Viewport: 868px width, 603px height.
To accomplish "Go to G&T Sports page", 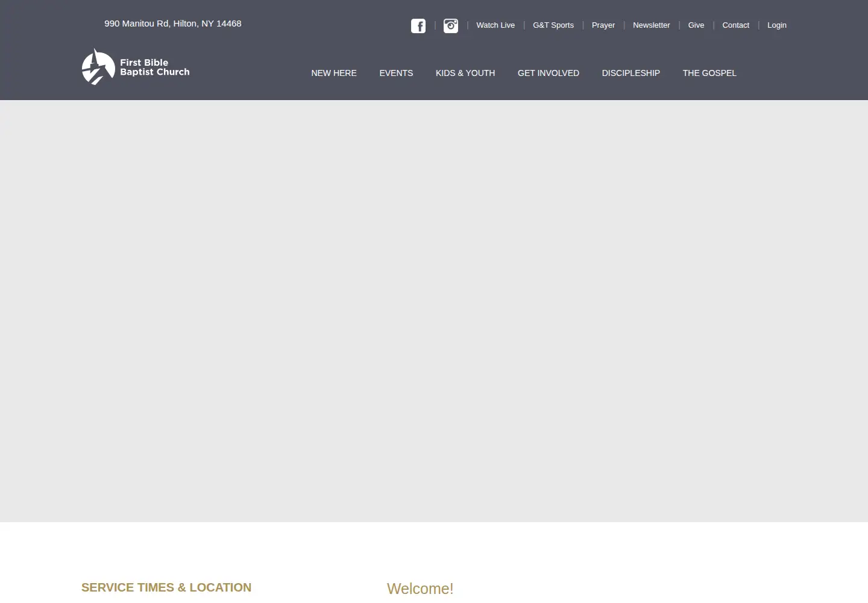I will click(553, 25).
